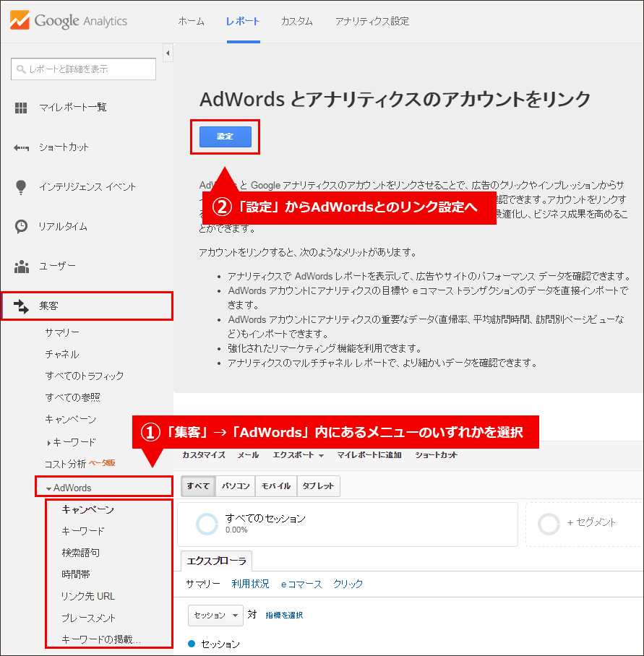Expand the キーワード tree item
Screen dimensions: 644x656
pyautogui.click(x=49, y=443)
